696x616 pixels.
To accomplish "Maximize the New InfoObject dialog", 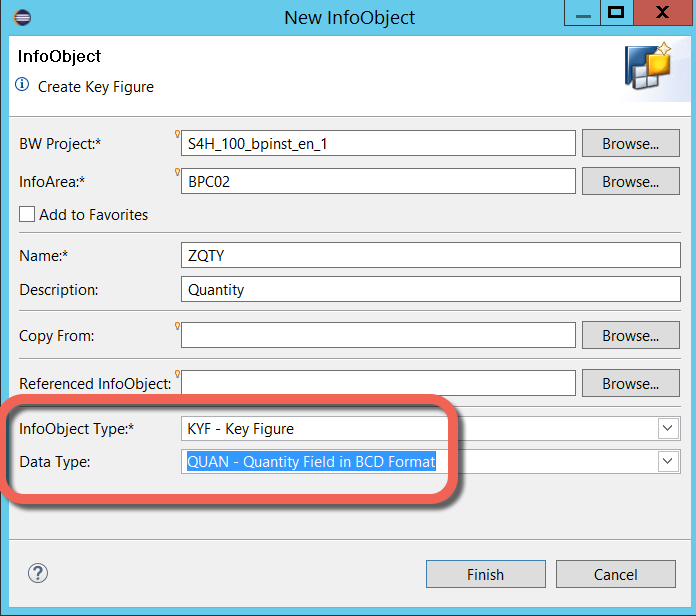I will pyautogui.click(x=617, y=13).
